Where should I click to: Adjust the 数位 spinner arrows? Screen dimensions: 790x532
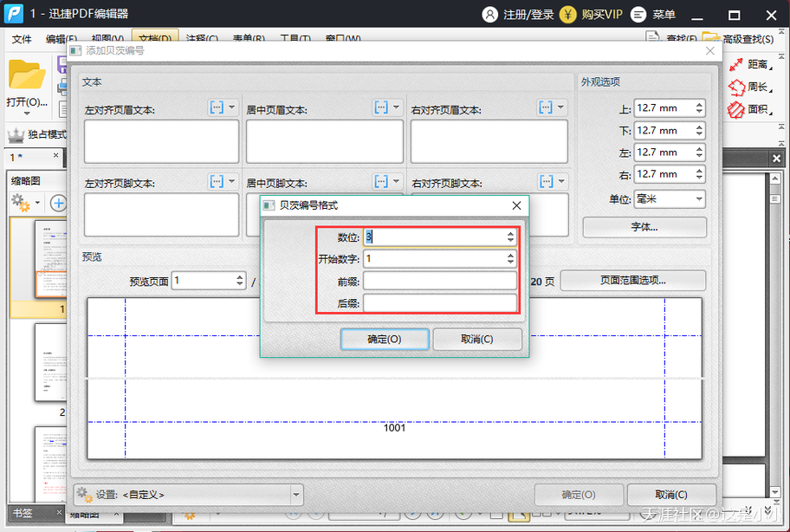[x=510, y=237]
